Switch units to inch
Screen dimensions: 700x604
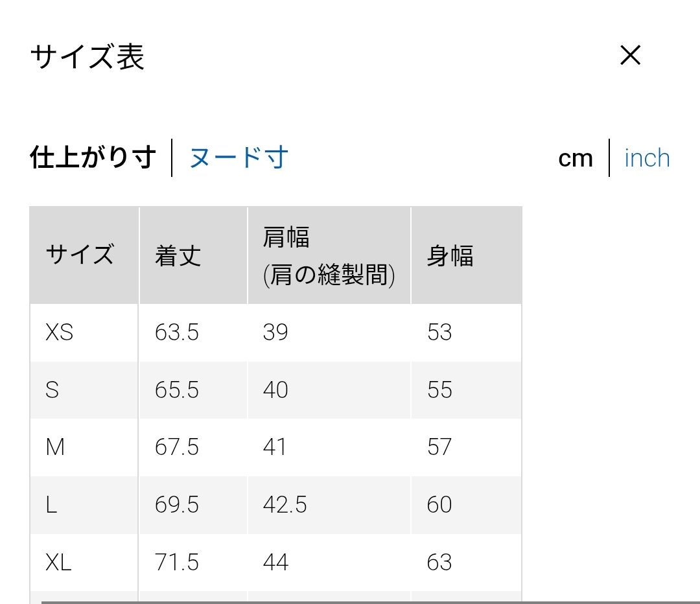[647, 158]
